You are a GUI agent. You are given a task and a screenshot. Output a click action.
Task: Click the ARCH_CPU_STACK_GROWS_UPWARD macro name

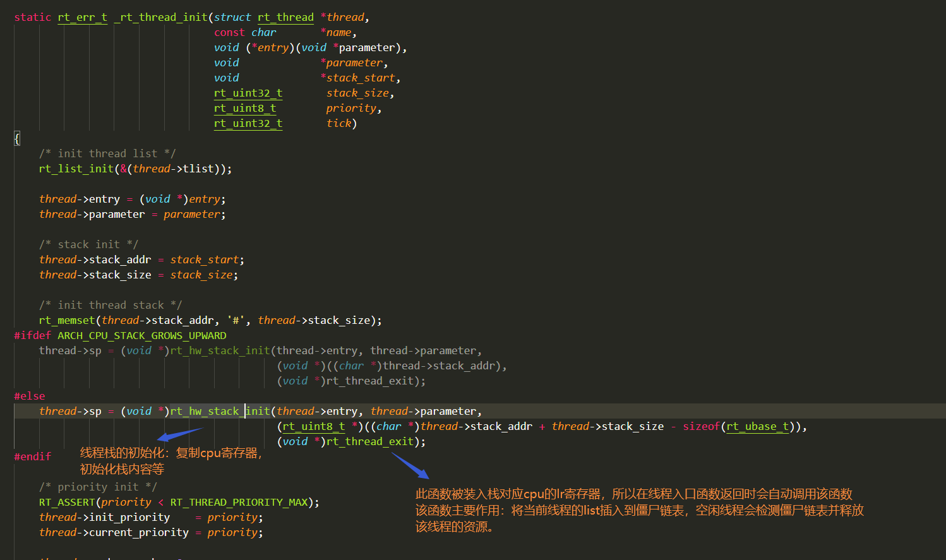click(141, 335)
